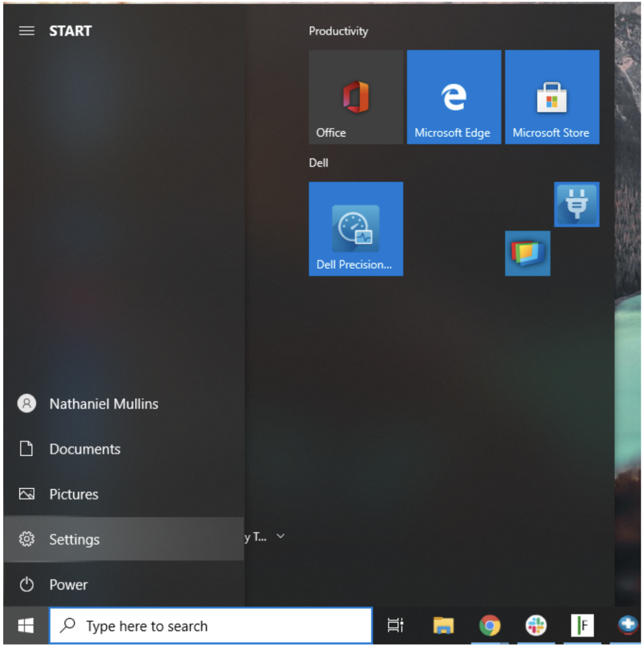Click the Productivity group header
Viewport: 644px width, 649px height.
coord(338,31)
